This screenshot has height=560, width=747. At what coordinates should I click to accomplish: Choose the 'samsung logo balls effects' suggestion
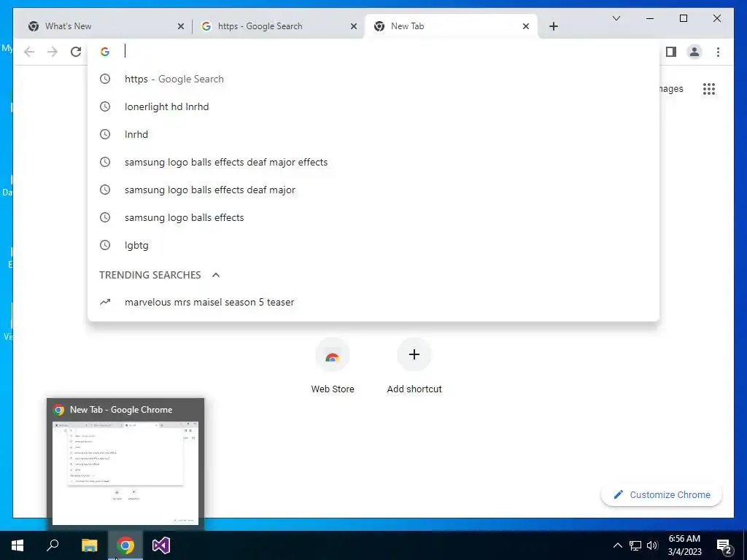pos(373,217)
